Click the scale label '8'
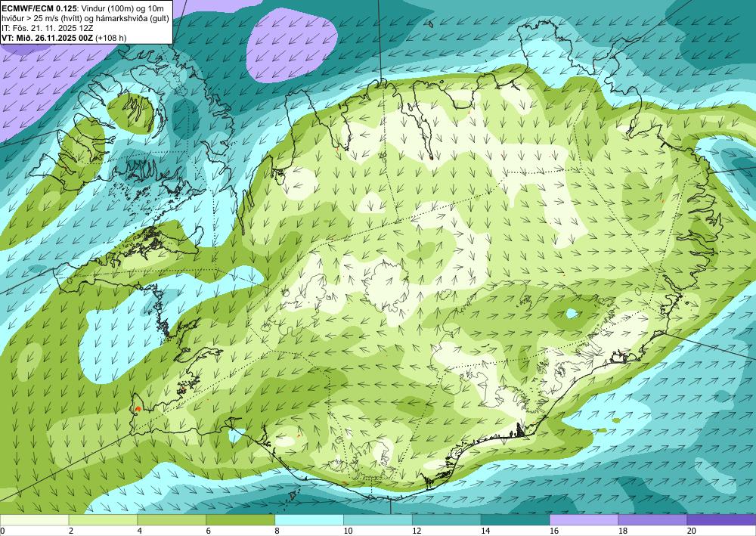This screenshot has height=536, width=756. [277, 531]
